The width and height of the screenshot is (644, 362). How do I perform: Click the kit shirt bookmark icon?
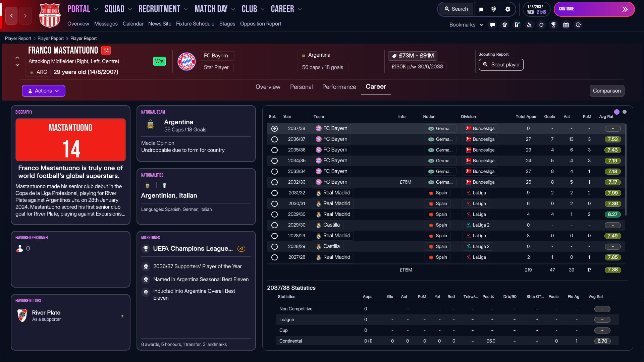coord(504,25)
